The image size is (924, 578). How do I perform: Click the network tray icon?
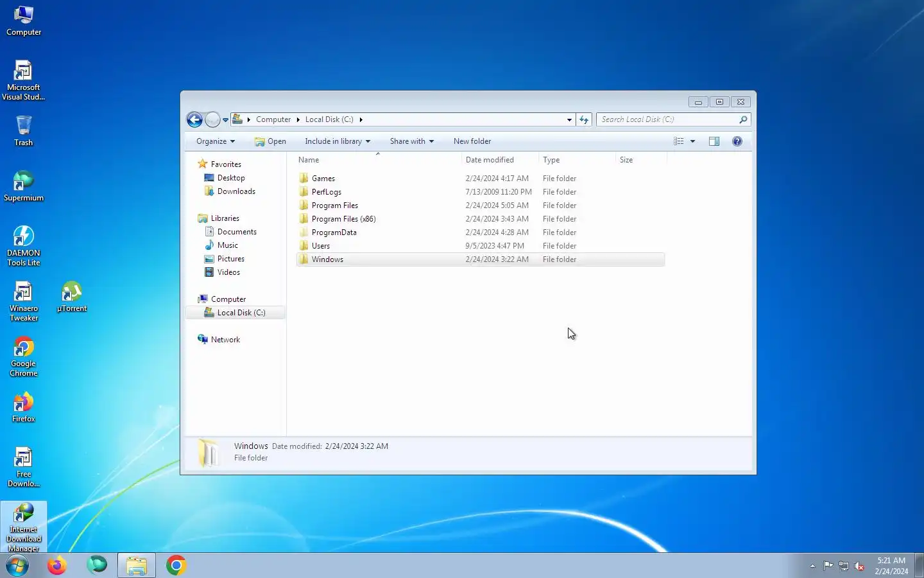[x=844, y=566]
